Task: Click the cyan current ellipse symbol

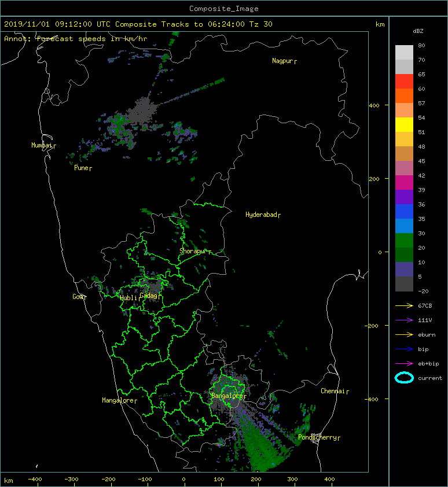Action: point(404,378)
